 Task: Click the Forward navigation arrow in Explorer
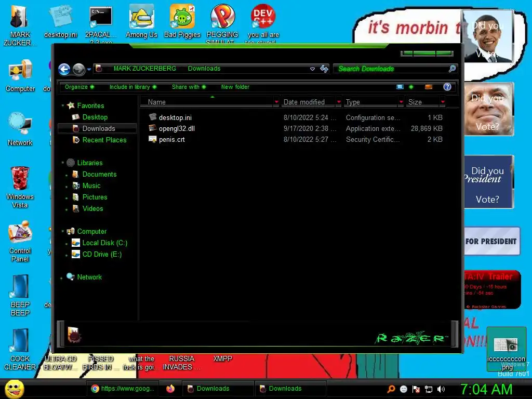coord(79,69)
